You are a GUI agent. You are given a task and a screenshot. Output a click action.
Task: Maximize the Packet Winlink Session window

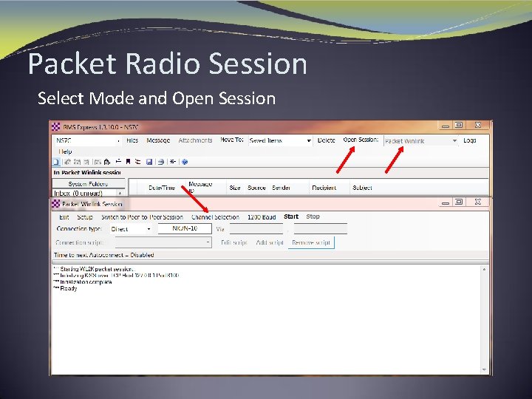tap(459, 202)
